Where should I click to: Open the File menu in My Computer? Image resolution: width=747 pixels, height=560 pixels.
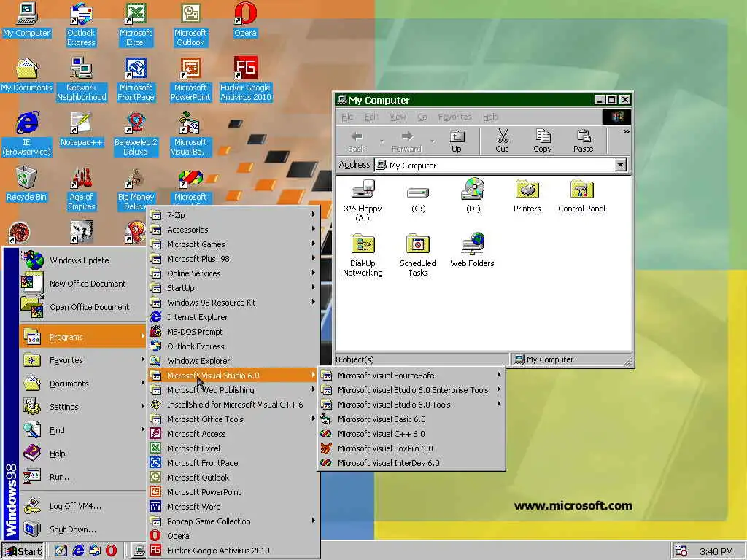pos(347,117)
